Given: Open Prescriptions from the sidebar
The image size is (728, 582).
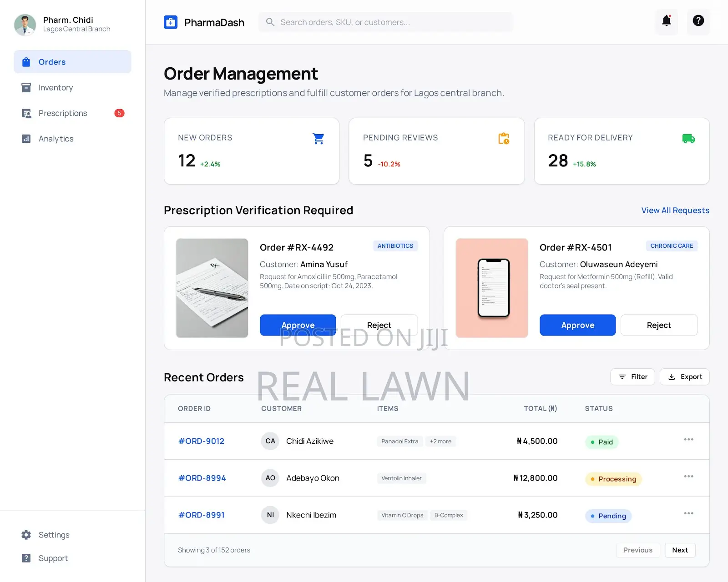Looking at the screenshot, I should 72,113.
